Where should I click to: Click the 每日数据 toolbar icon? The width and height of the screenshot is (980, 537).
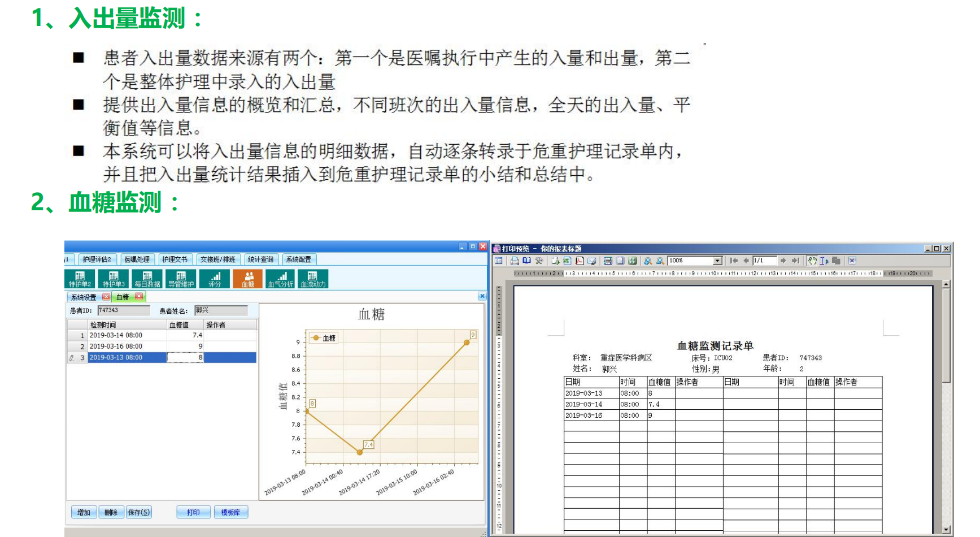point(147,279)
